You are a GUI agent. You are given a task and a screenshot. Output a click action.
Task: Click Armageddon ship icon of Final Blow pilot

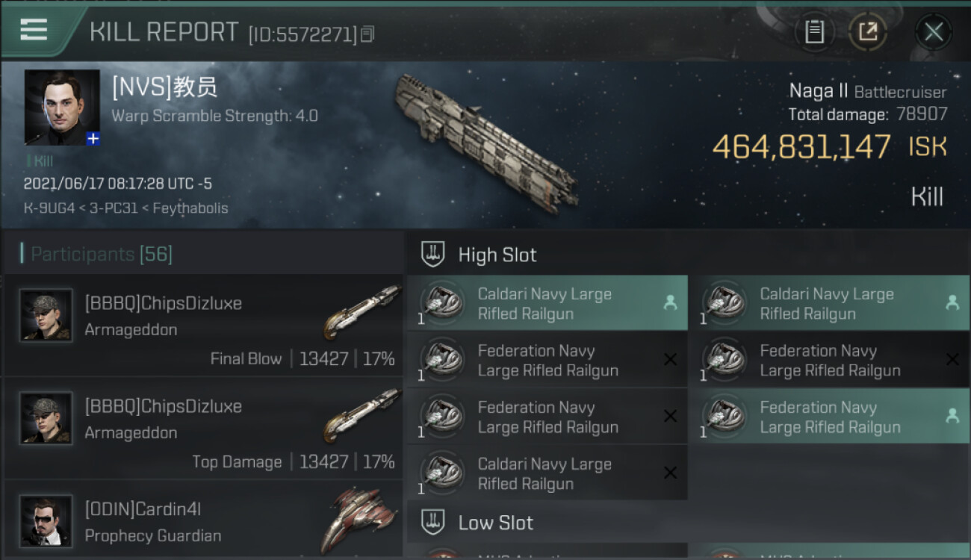point(362,311)
